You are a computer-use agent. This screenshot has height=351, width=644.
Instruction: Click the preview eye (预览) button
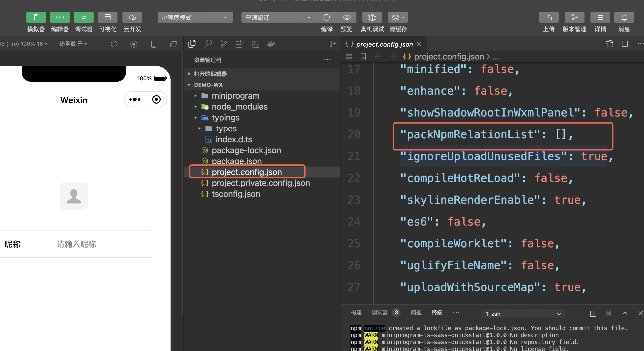click(x=347, y=18)
